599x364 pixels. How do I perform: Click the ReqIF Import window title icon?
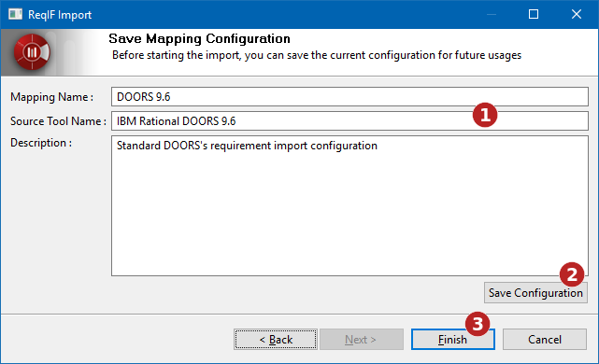(x=15, y=15)
